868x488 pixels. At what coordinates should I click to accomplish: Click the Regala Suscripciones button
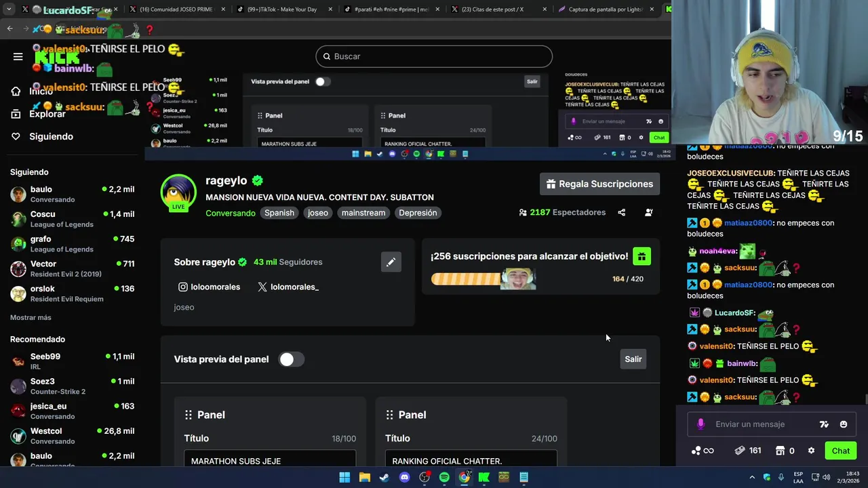click(599, 184)
